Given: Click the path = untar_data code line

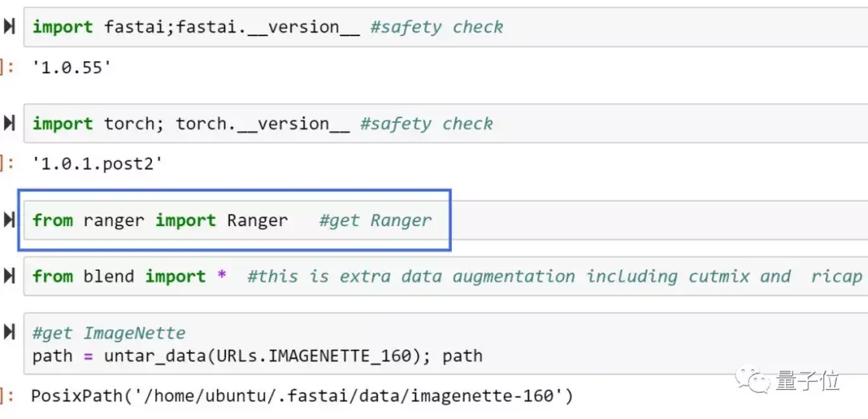Looking at the screenshot, I should click(x=257, y=355).
